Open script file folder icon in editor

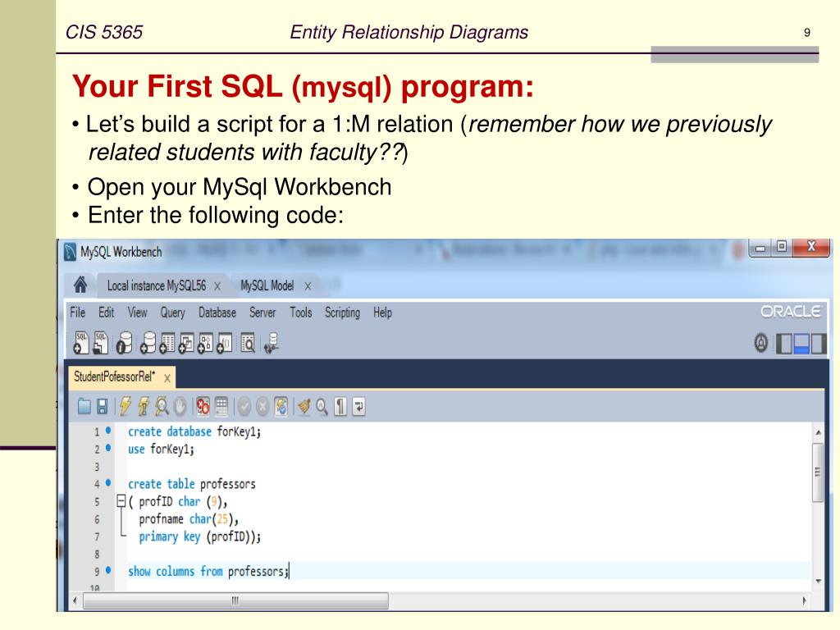click(x=84, y=407)
